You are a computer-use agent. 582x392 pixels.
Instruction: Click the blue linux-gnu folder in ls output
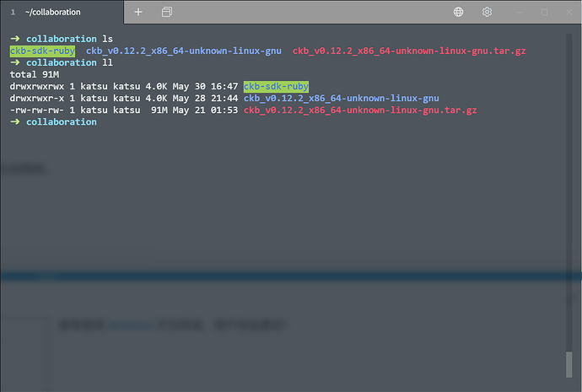184,51
